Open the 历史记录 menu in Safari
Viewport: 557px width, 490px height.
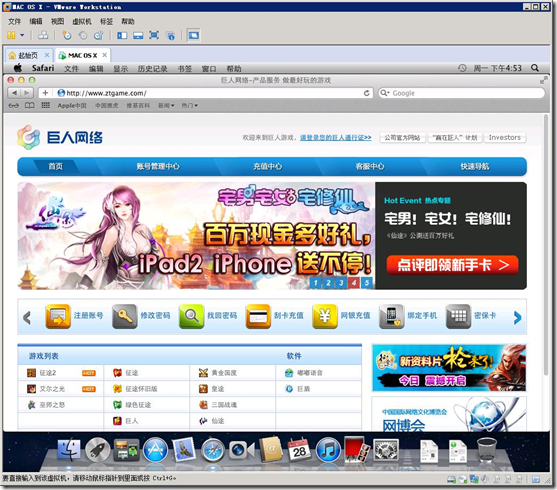(153, 69)
